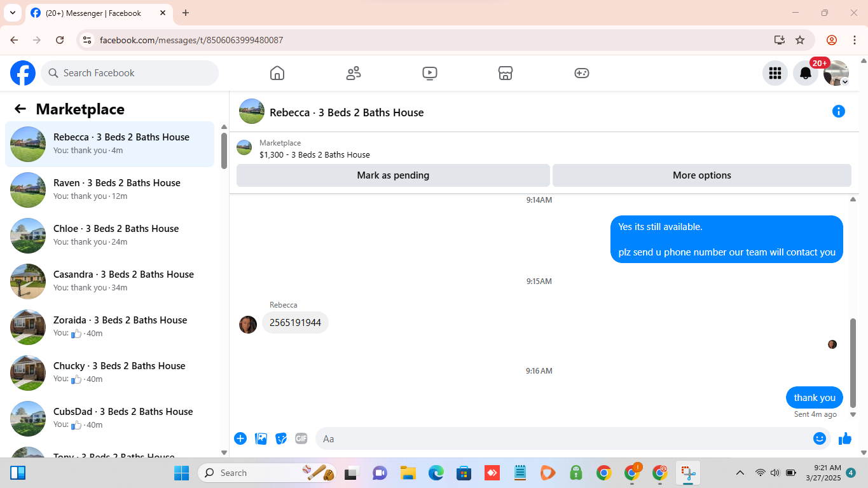The height and width of the screenshot is (488, 868).
Task: Bookmark this page with the star
Action: (x=800, y=40)
